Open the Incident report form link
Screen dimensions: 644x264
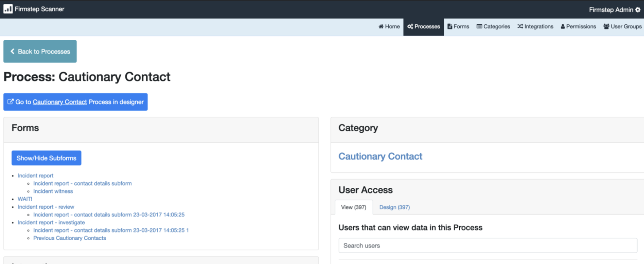coord(35,175)
